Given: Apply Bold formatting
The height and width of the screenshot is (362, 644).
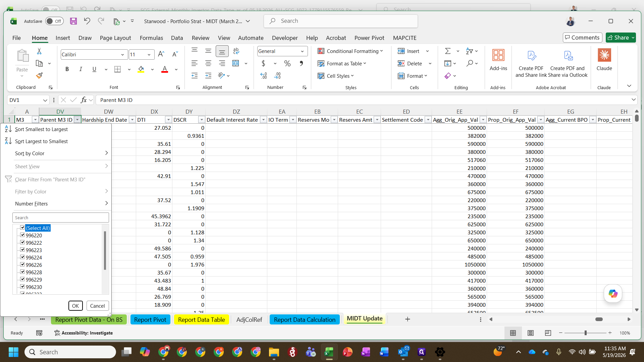Looking at the screenshot, I should coord(67,69).
